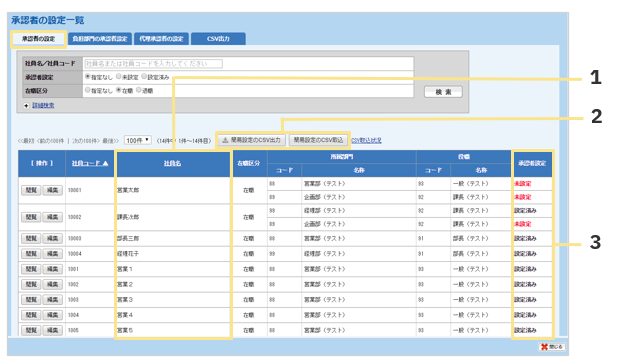The height and width of the screenshot is (364, 619).
Task: Select 設定済み radio for 承認者設定
Action: [144, 77]
